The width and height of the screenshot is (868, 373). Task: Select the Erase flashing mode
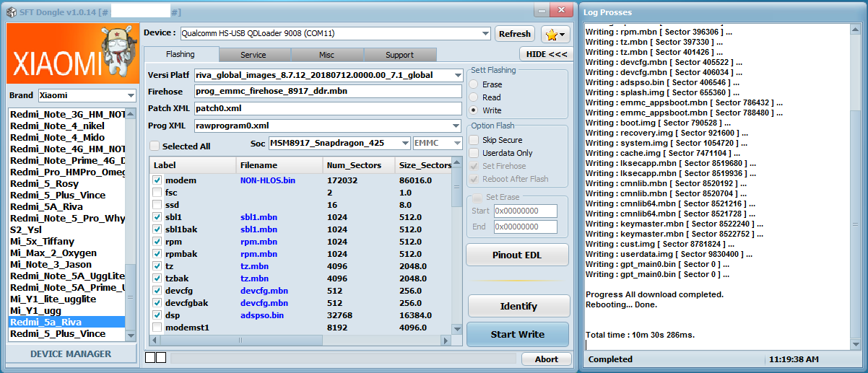pos(474,84)
